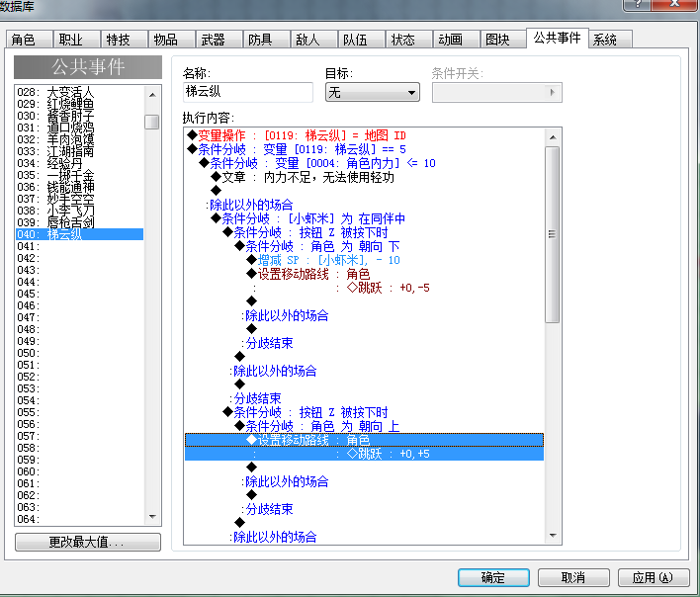Open the 图块 tab

tap(503, 40)
